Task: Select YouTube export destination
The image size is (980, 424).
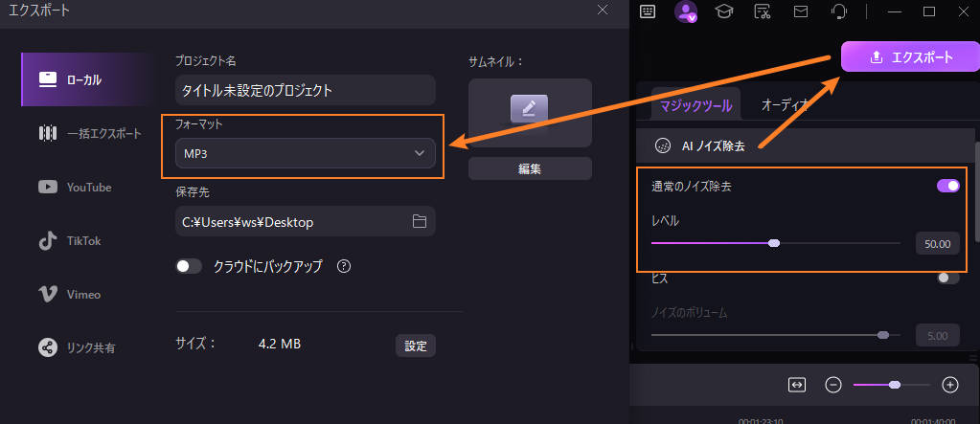Action: (x=75, y=187)
